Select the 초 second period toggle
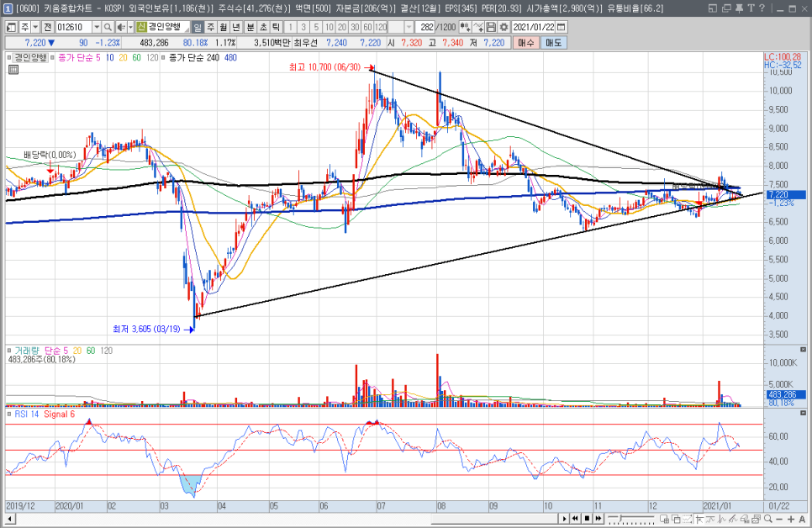Image resolution: width=812 pixels, height=528 pixels. pos(262,27)
